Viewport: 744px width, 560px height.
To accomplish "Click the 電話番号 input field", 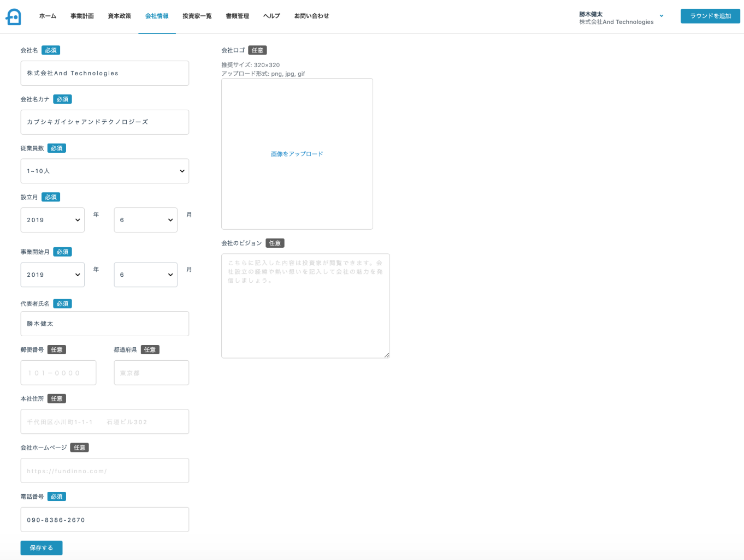I will [105, 520].
